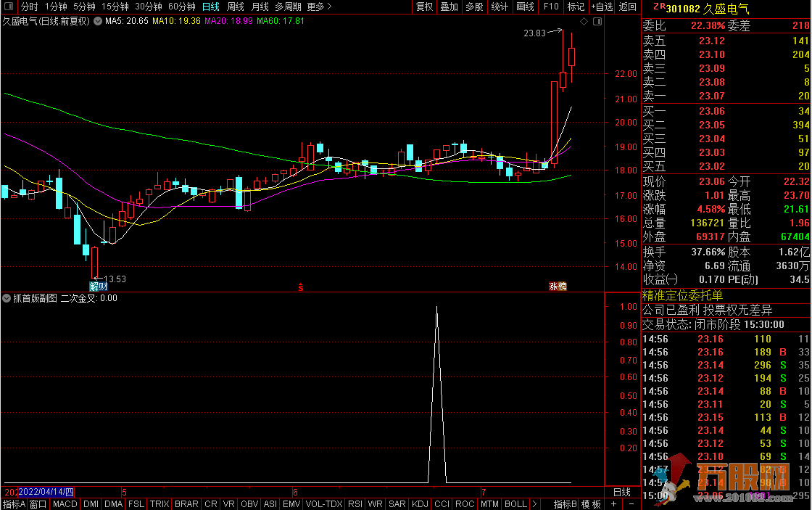The image size is (812, 510).
Task: Click the stock title 301082 久盛电气
Action: [x=708, y=9]
